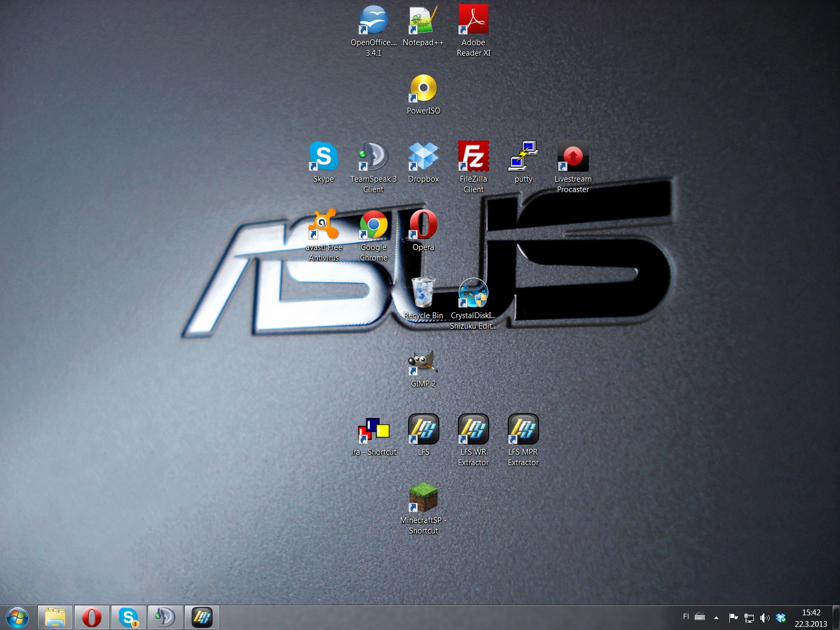Click the network connection tray icon
Image resolution: width=840 pixels, height=630 pixels.
749,617
